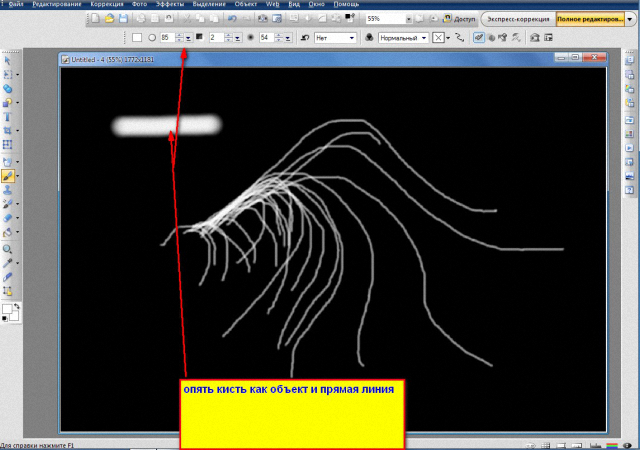
Task: Open the zoom level 55% dropdown
Action: click(409, 19)
